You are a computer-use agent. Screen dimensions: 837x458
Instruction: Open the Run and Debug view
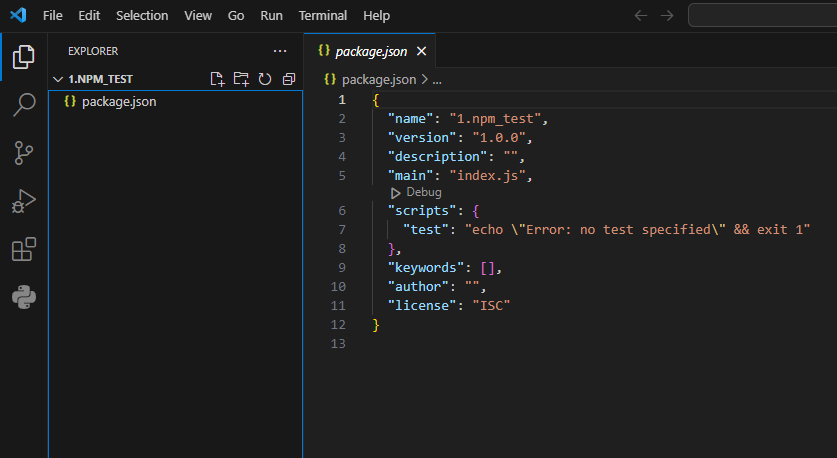click(24, 201)
